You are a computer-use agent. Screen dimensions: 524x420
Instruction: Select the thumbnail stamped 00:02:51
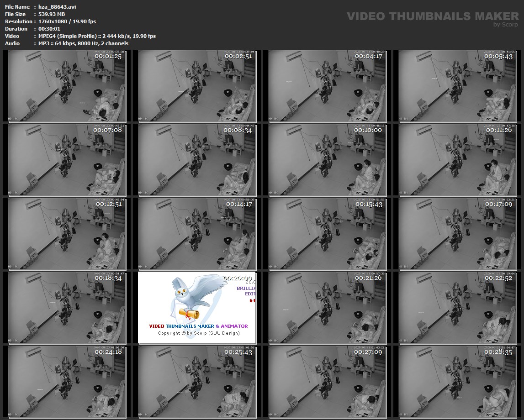click(197, 86)
